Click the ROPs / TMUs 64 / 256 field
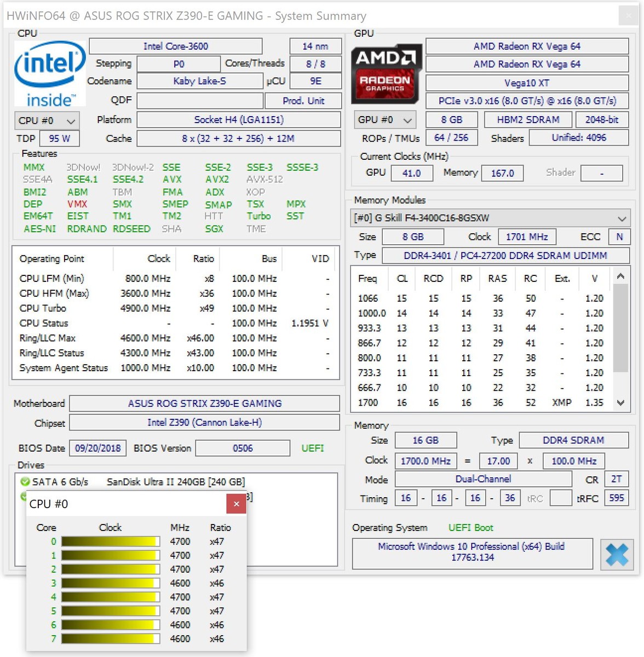The image size is (644, 657). point(451,137)
